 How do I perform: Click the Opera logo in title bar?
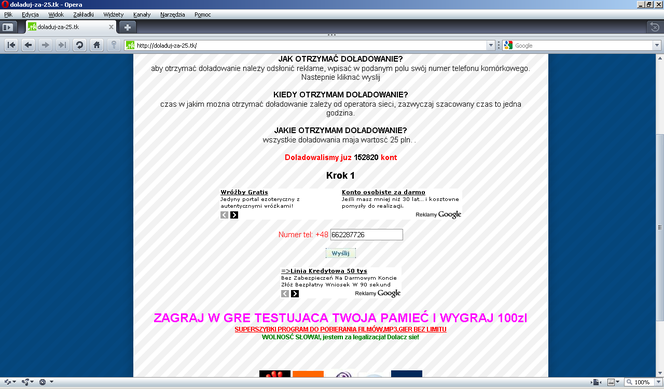(5, 4)
